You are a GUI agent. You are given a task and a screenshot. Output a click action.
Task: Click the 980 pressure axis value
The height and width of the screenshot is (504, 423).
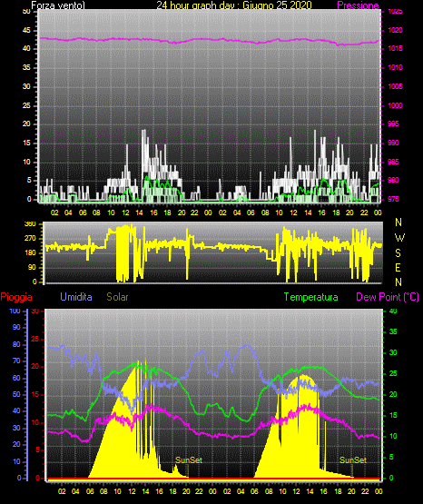393,180
